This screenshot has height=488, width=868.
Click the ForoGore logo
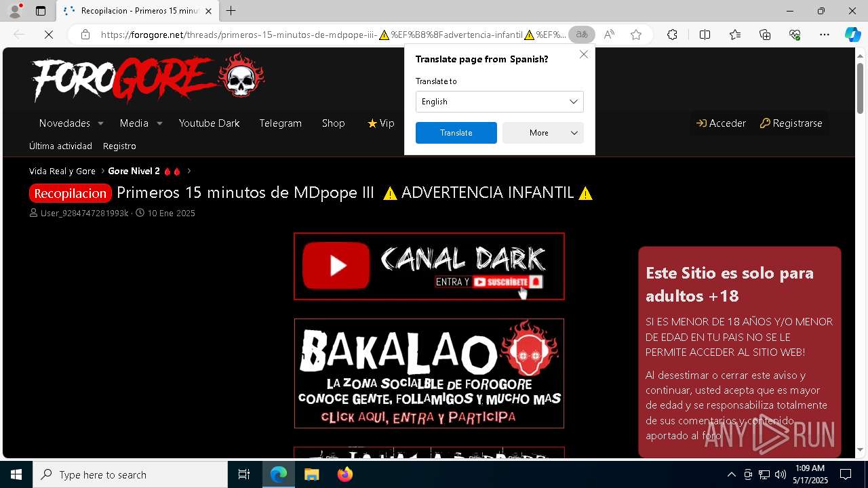click(x=148, y=79)
